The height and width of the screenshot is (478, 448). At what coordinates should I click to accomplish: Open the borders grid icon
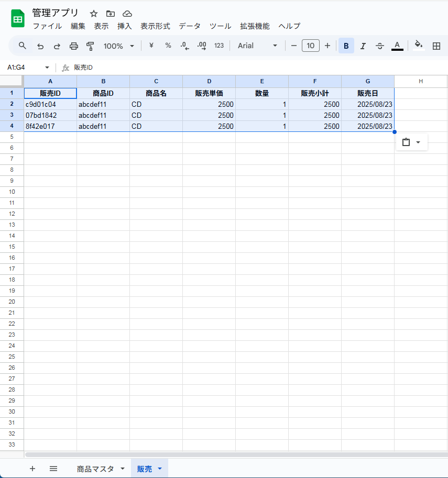[436, 46]
